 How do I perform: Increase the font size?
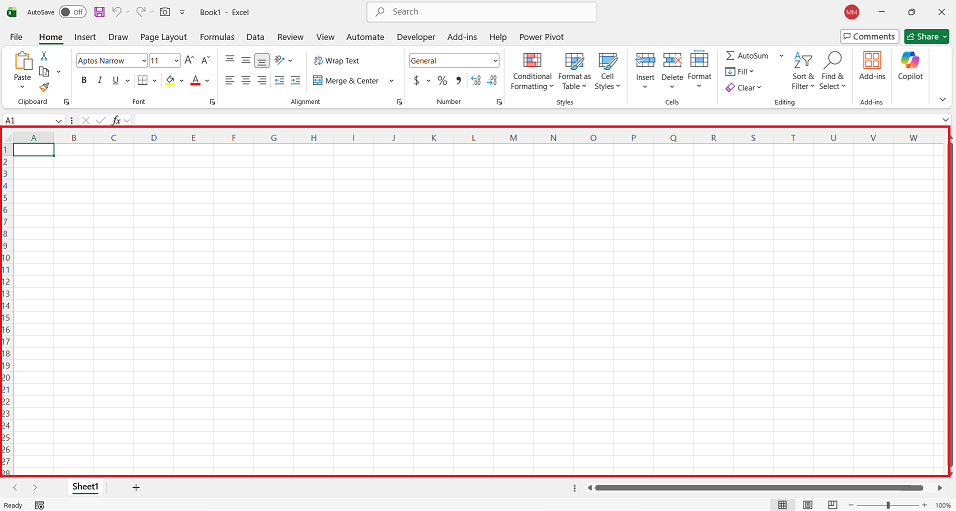pyautogui.click(x=189, y=60)
